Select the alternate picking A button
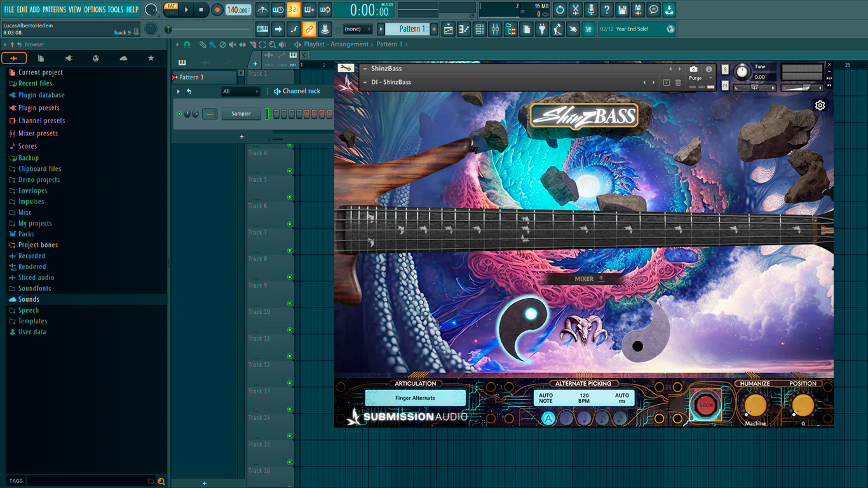Screen dimensions: 868x488 tap(548, 418)
